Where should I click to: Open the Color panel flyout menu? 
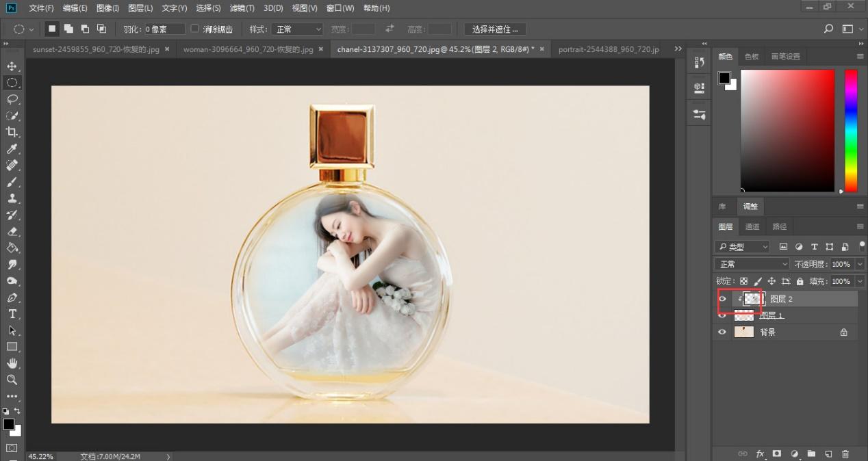click(x=860, y=56)
